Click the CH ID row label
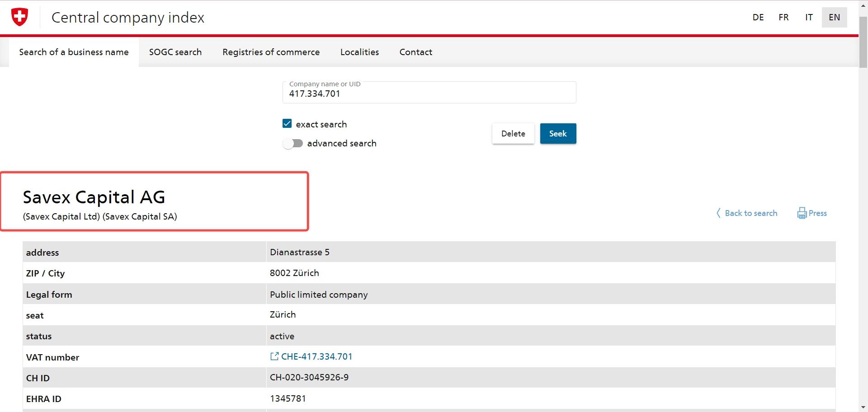Screen dimensions: 868x412 [x=38, y=378]
